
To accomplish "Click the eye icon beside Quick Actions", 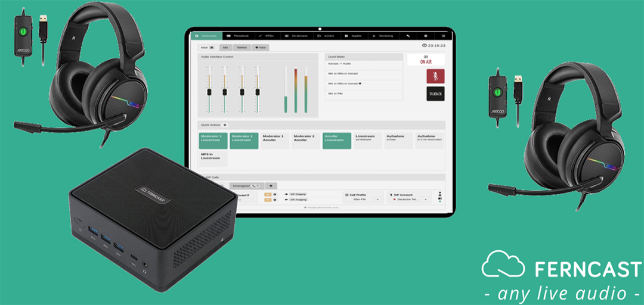I will [x=225, y=125].
